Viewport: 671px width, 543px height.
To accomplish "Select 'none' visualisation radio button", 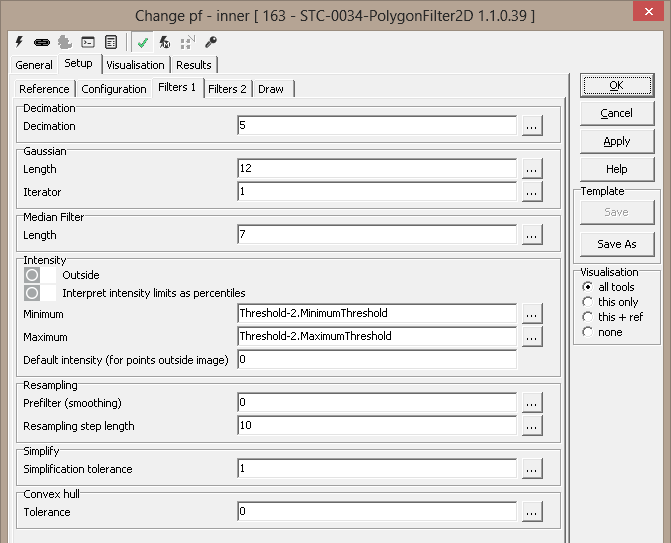I will 588,332.
